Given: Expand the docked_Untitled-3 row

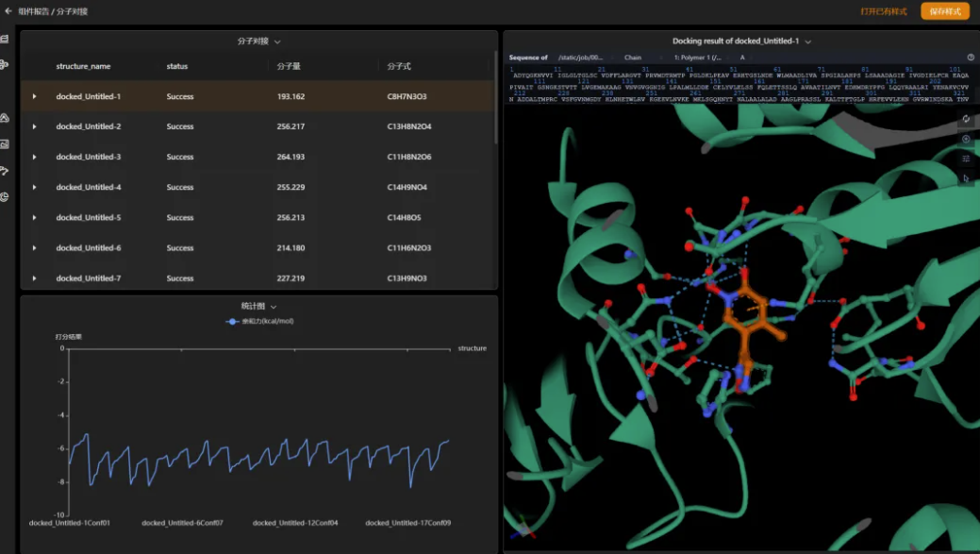Looking at the screenshot, I should pyautogui.click(x=34, y=157).
